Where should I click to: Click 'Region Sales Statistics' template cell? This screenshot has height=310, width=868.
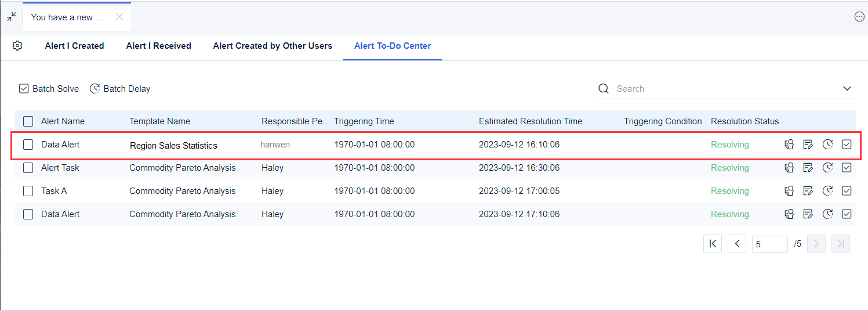173,145
